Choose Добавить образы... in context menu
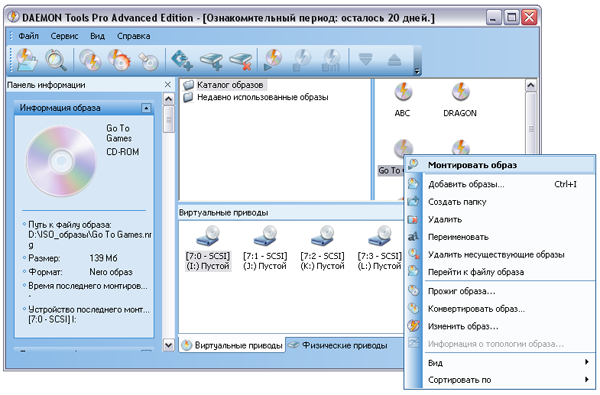 500,184
